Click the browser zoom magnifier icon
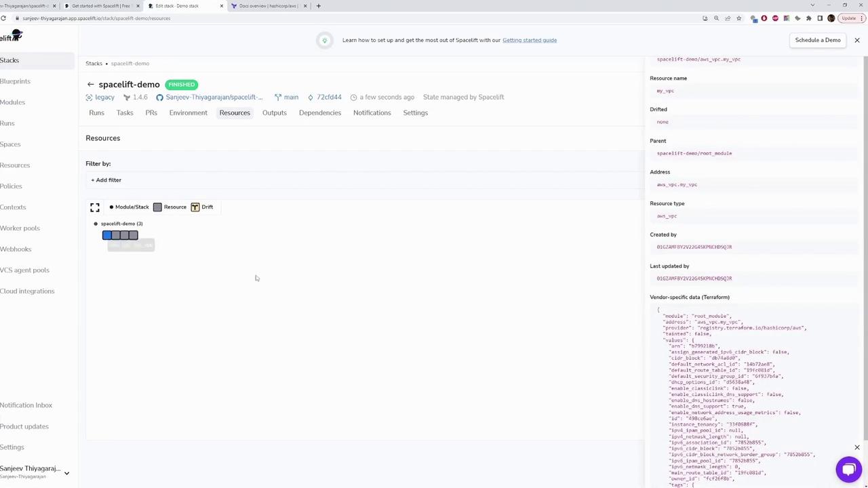This screenshot has width=868, height=488. [716, 18]
